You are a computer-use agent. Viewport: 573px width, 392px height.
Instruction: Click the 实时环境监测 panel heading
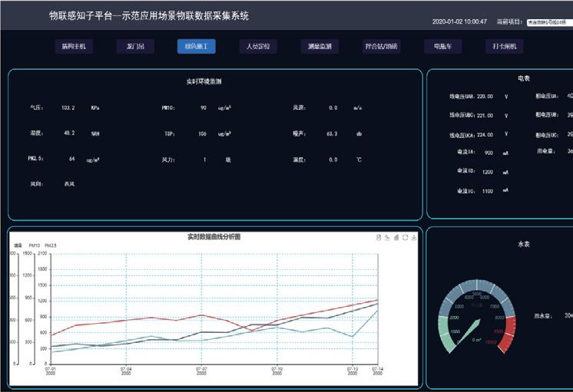tap(204, 81)
